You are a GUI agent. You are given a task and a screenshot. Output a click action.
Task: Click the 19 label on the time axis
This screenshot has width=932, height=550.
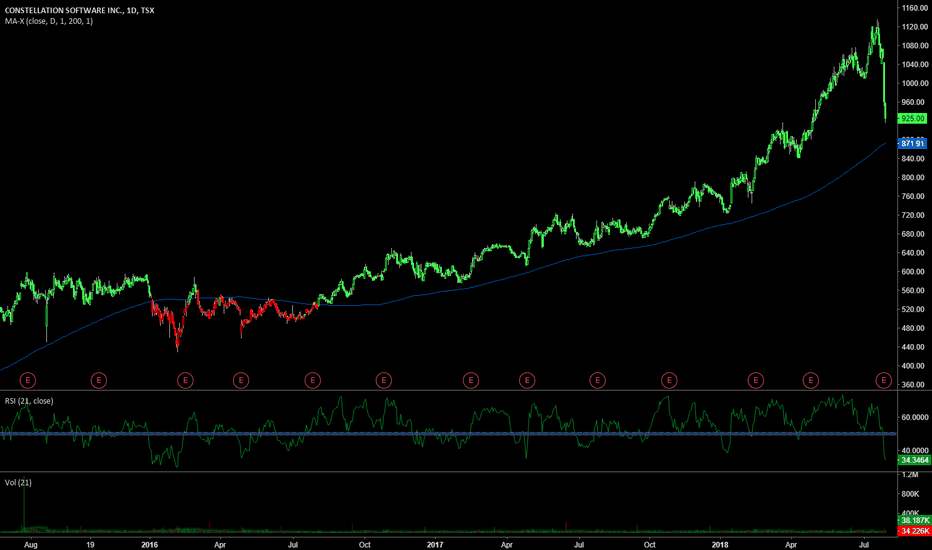tap(90, 545)
